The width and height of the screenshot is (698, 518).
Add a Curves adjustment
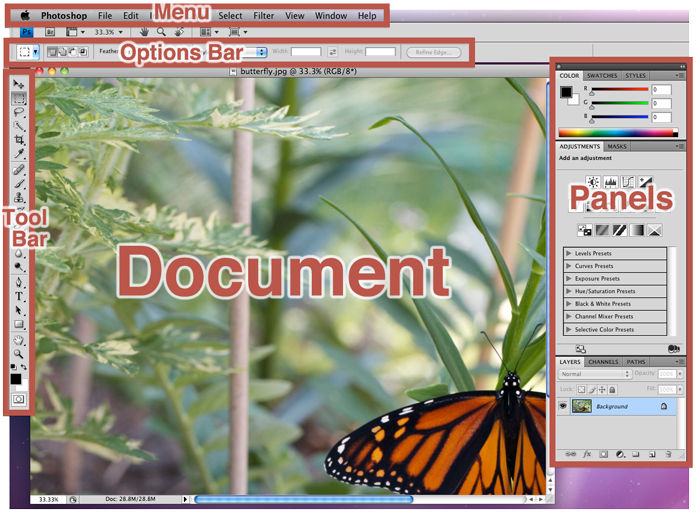pos(628,182)
